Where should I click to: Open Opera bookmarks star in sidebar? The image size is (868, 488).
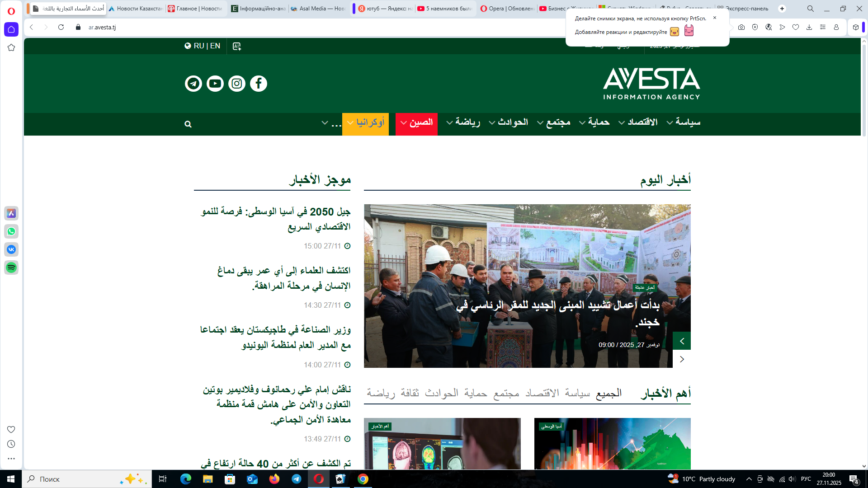(x=11, y=47)
